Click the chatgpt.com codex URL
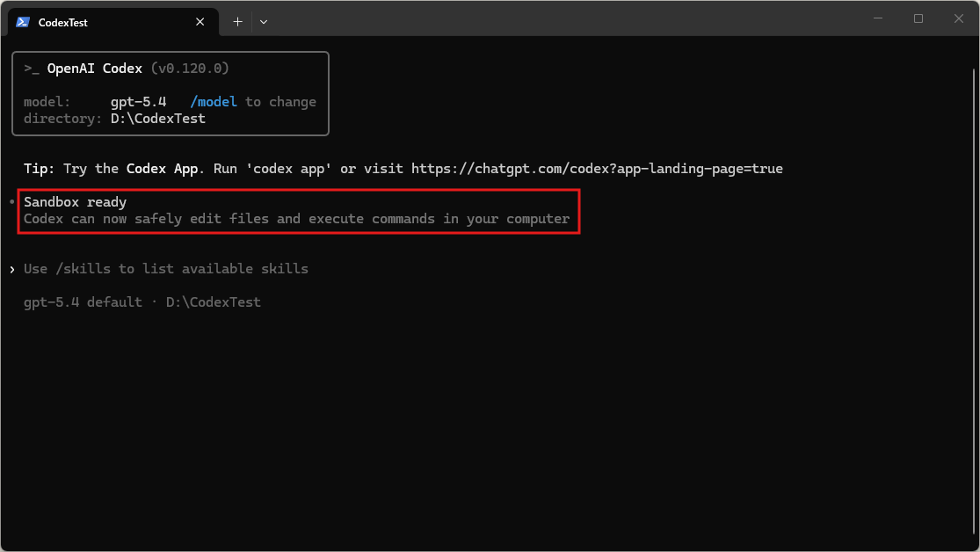Viewport: 980px width, 552px height. [596, 169]
